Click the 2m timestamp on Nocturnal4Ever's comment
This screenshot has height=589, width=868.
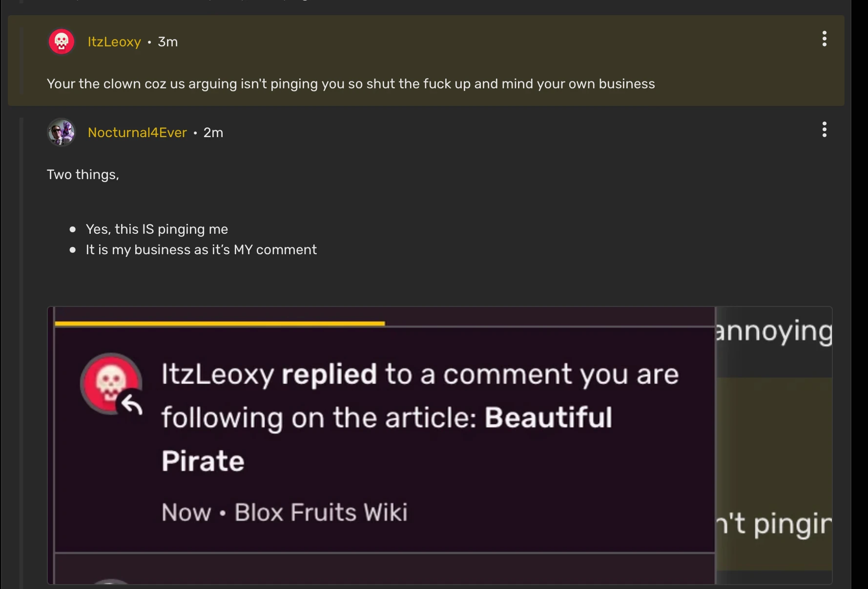coord(213,133)
